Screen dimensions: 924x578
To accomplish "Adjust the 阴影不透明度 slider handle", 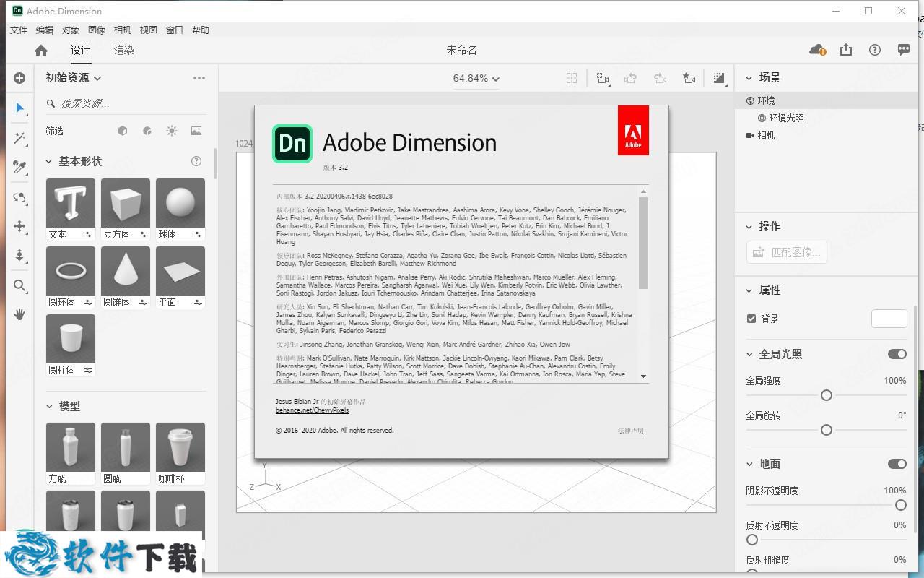I will pos(900,505).
